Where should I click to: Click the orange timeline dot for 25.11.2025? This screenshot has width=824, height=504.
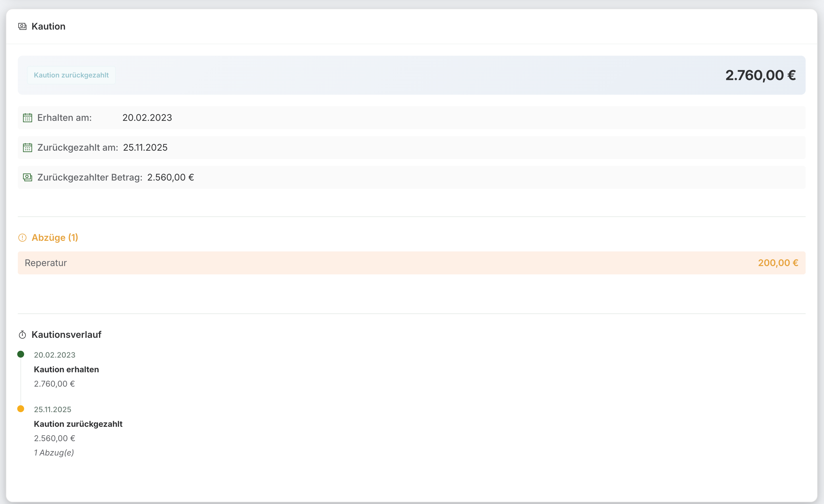[21, 409]
